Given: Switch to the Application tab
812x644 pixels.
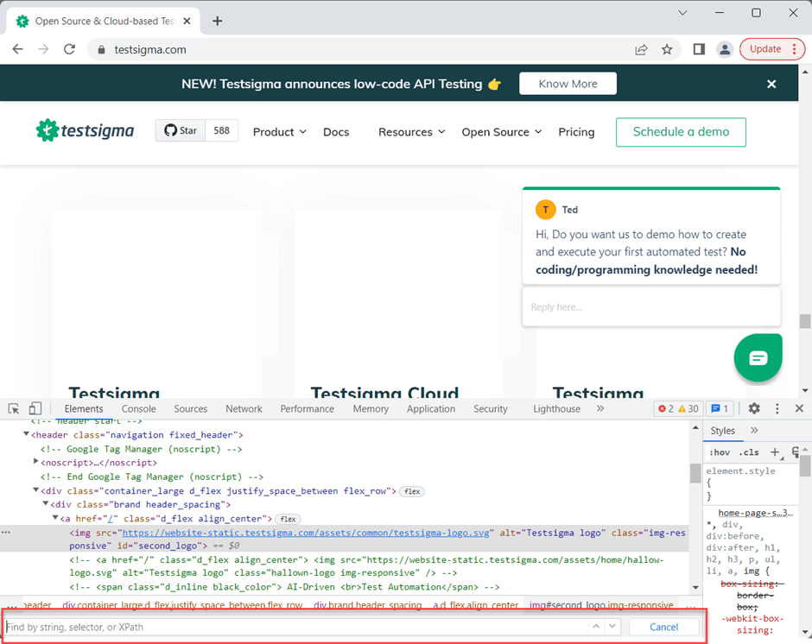Looking at the screenshot, I should pos(431,408).
